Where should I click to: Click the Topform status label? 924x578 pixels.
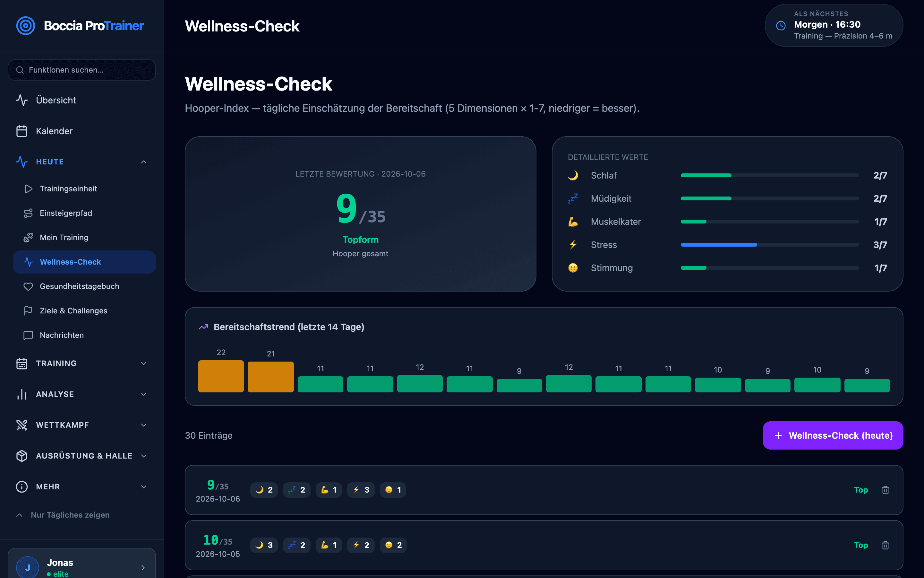[360, 240]
